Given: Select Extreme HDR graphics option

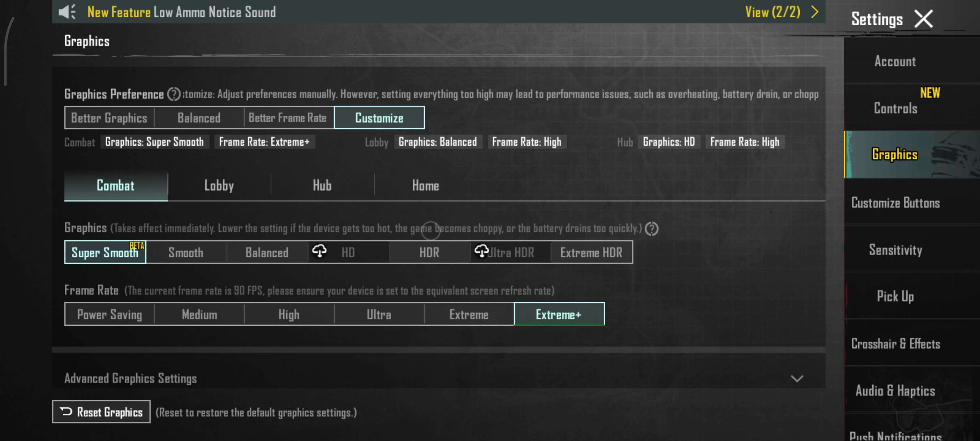Looking at the screenshot, I should [x=591, y=252].
